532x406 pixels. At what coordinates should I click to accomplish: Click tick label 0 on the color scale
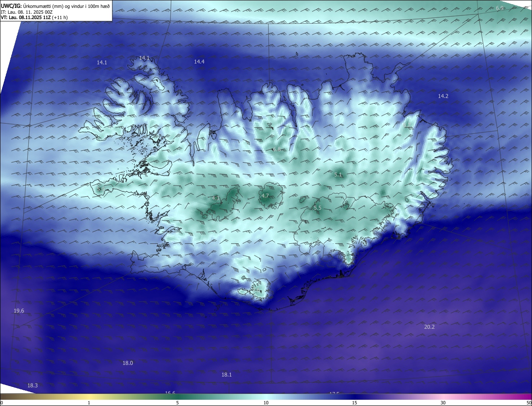tap(2, 403)
